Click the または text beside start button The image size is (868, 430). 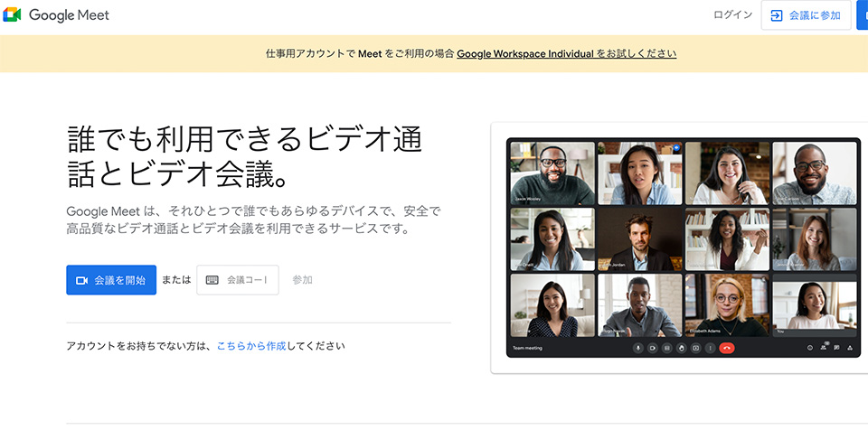[x=176, y=280]
